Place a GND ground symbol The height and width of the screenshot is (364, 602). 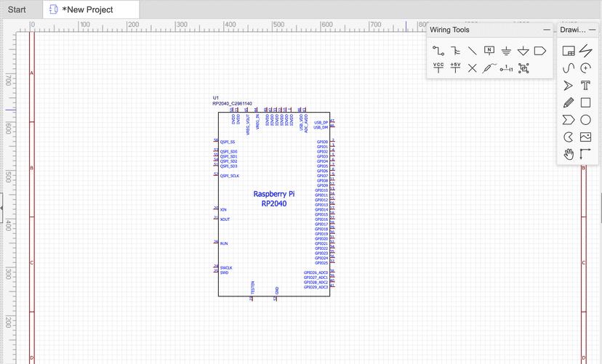(507, 50)
